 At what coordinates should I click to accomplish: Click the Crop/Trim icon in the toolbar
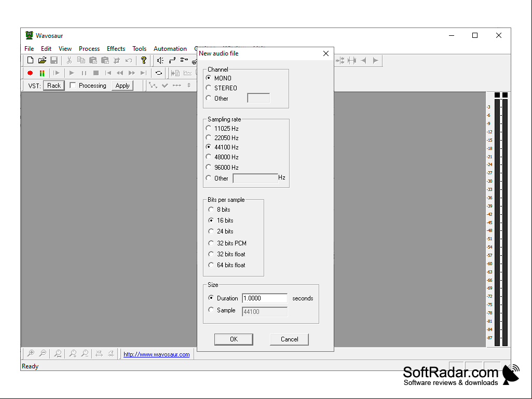[117, 60]
